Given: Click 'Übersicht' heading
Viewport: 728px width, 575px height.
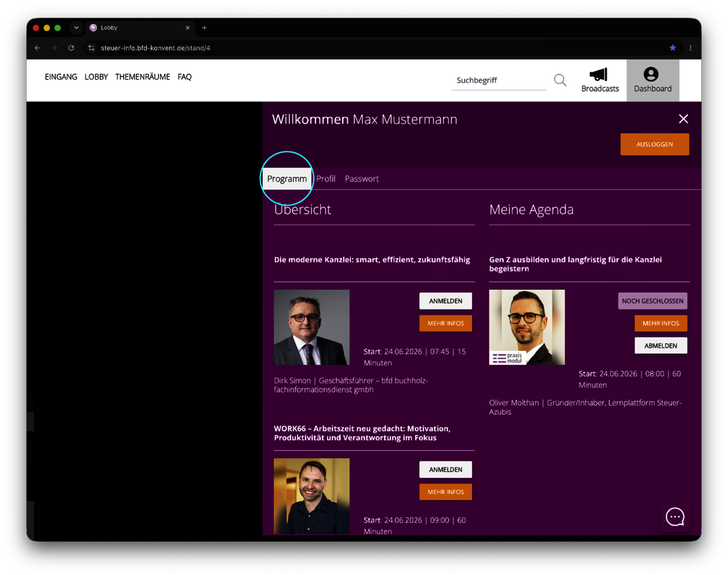Looking at the screenshot, I should (302, 209).
